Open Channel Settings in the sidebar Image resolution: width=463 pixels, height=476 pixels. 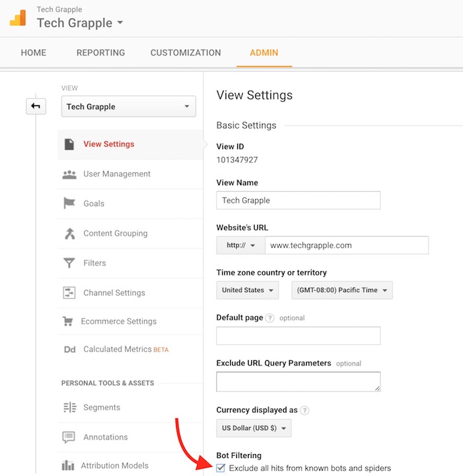tap(114, 293)
